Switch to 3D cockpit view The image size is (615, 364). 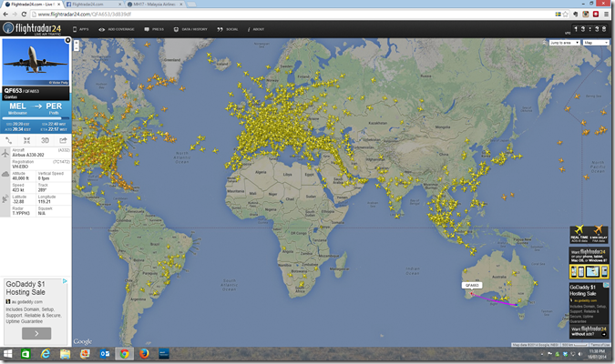pos(46,140)
